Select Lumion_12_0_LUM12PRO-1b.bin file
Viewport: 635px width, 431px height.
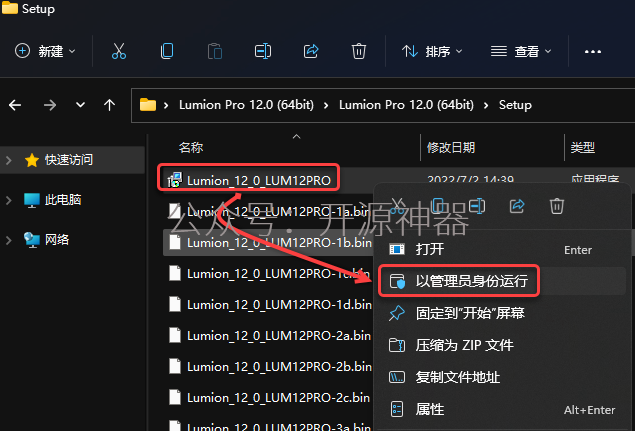(x=279, y=243)
